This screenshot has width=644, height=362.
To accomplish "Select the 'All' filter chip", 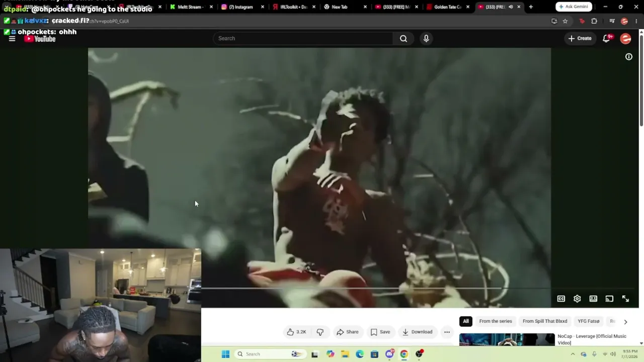I will coord(466,321).
